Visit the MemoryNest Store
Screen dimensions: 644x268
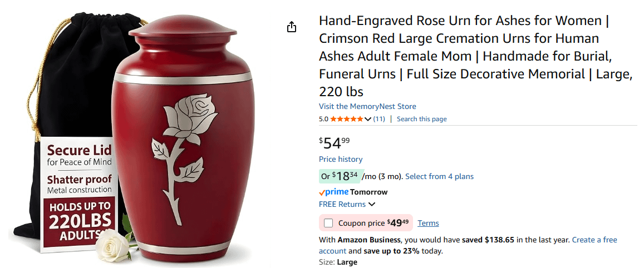[367, 106]
